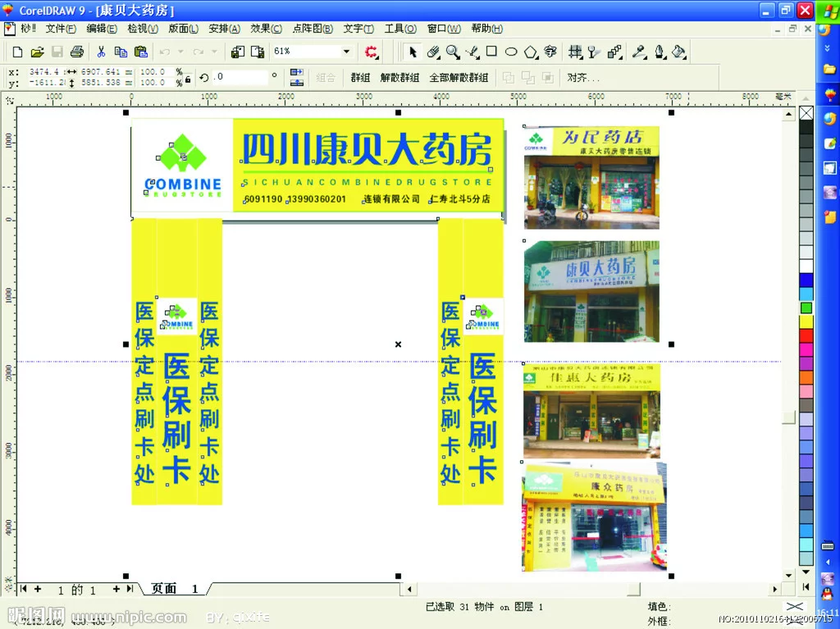Open the undo history dropdown arrow
Screen dimensions: 840x629
click(x=180, y=52)
